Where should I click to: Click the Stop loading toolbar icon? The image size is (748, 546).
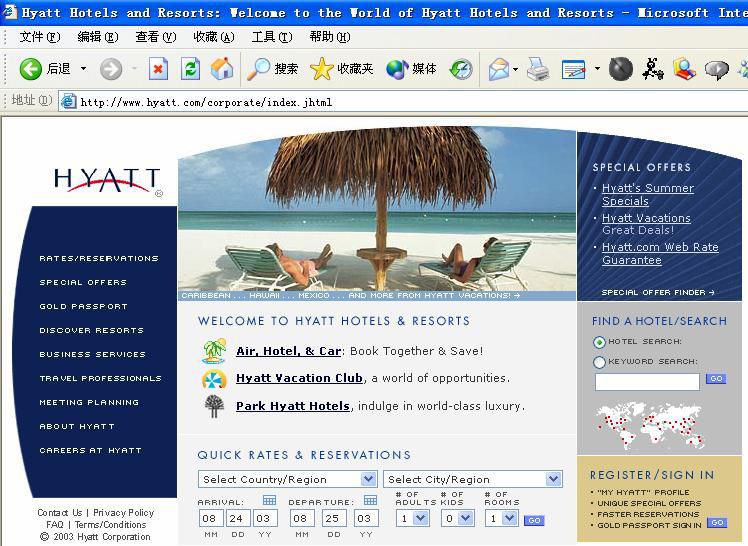pyautogui.click(x=158, y=69)
